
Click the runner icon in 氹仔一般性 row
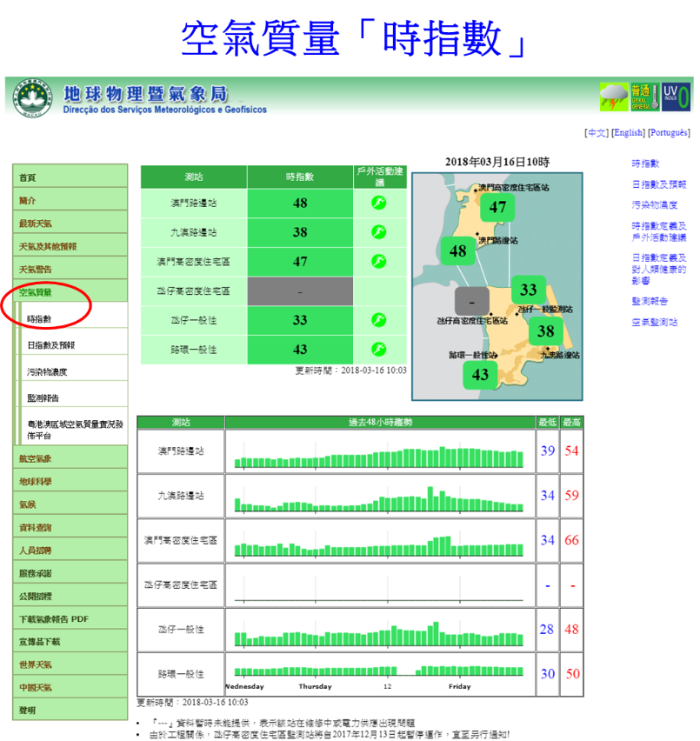click(x=378, y=320)
